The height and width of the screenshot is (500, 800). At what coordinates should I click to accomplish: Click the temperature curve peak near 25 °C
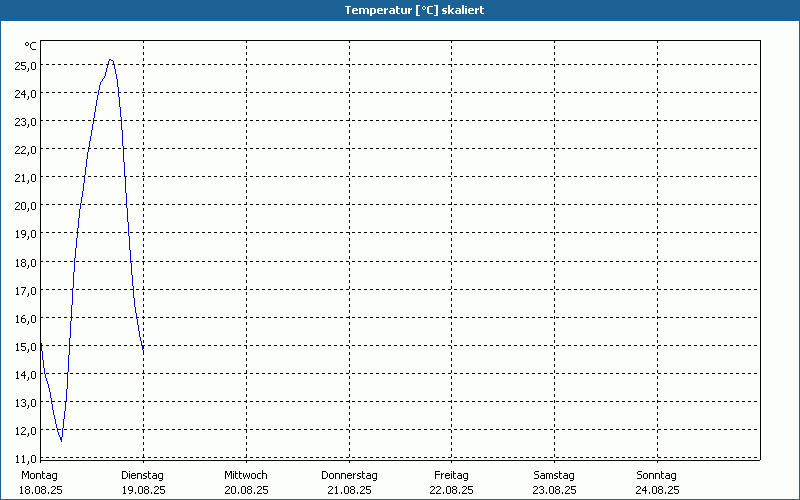point(111,60)
